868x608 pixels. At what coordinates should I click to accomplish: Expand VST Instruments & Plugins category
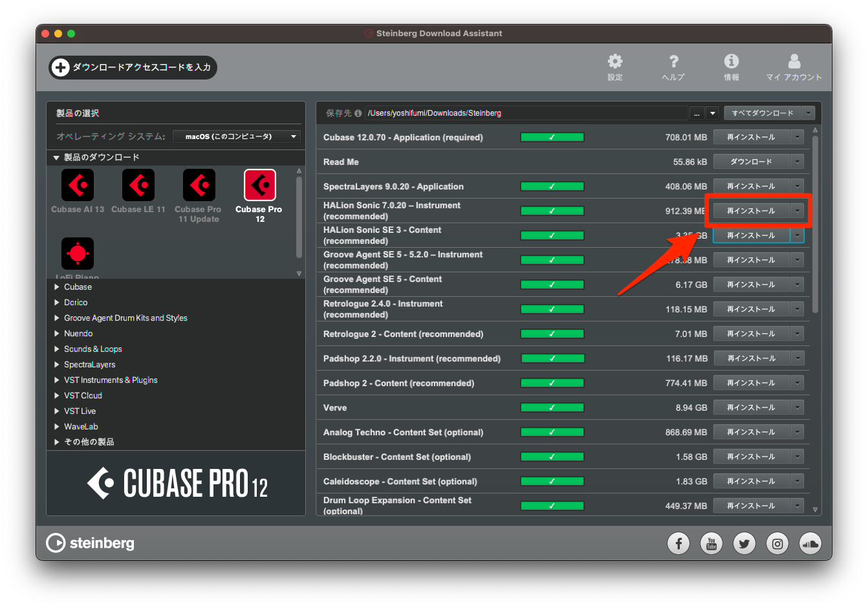(x=57, y=380)
